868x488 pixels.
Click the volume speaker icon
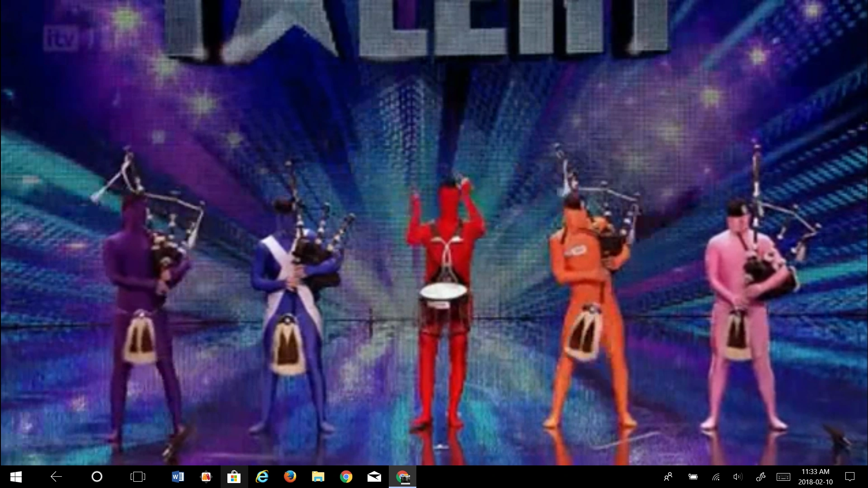(737, 477)
